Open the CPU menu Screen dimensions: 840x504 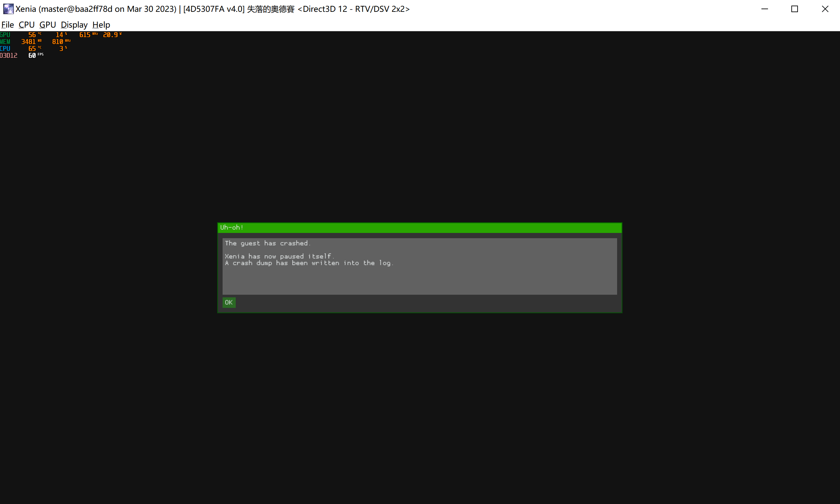pyautogui.click(x=27, y=25)
